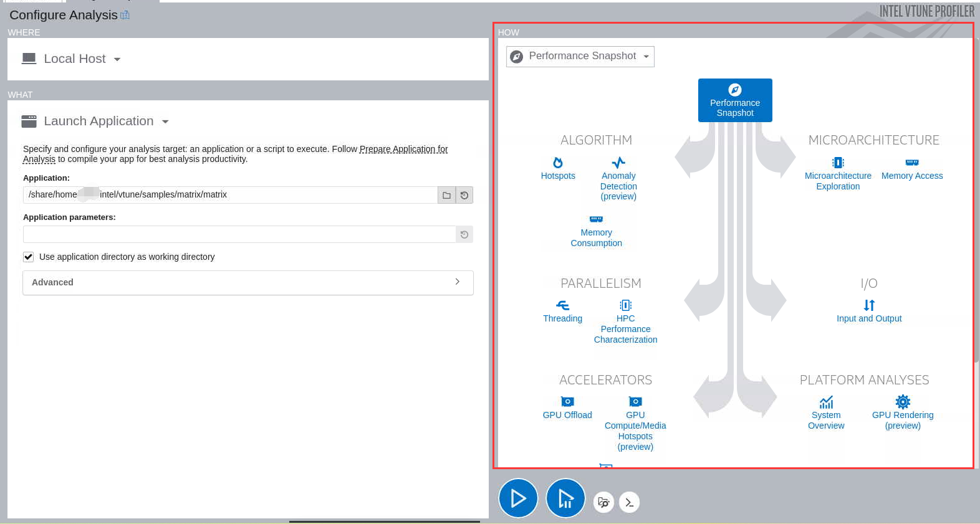The image size is (980, 524).
Task: Choose the Memory Consumption icon
Action: tap(597, 219)
